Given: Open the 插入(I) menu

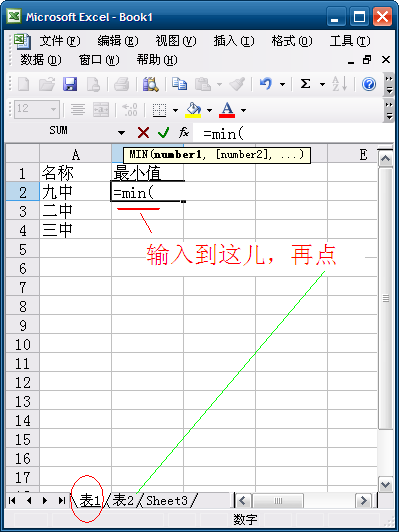Looking at the screenshot, I should [x=234, y=41].
